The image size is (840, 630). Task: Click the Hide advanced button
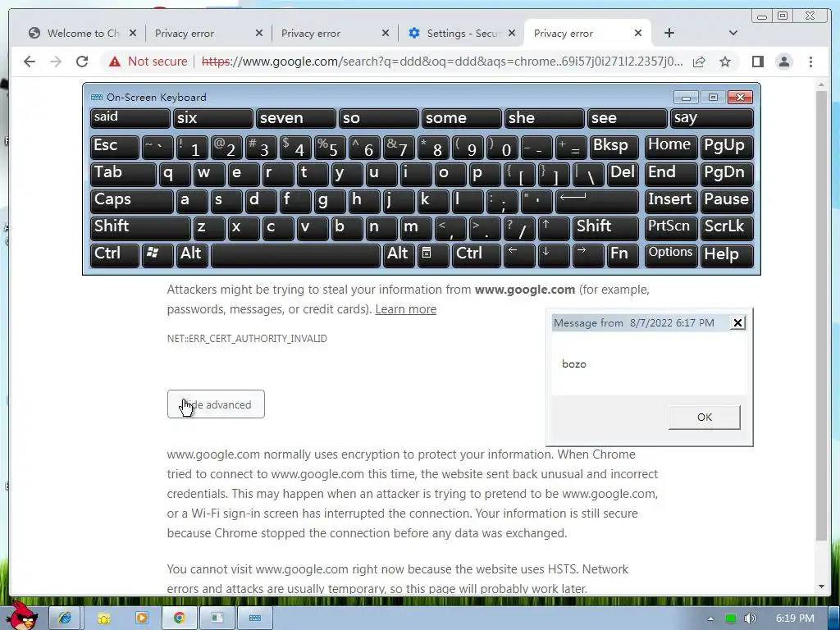pyautogui.click(x=216, y=404)
